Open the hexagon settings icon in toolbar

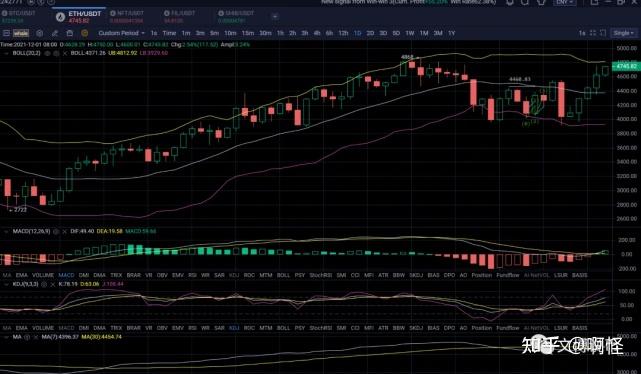40,33
